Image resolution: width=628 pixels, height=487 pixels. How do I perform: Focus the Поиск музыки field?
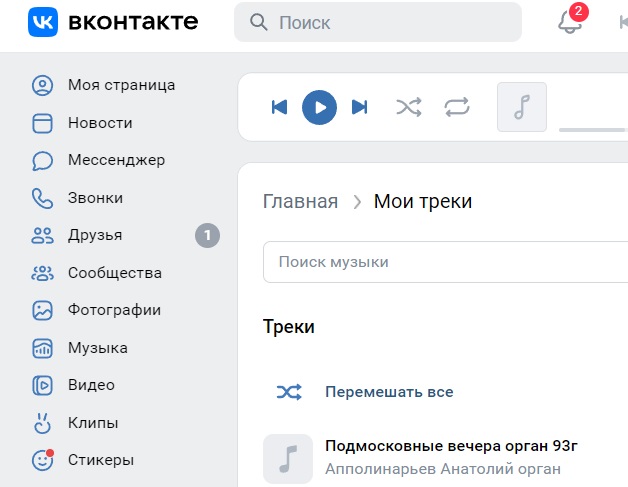click(x=445, y=262)
